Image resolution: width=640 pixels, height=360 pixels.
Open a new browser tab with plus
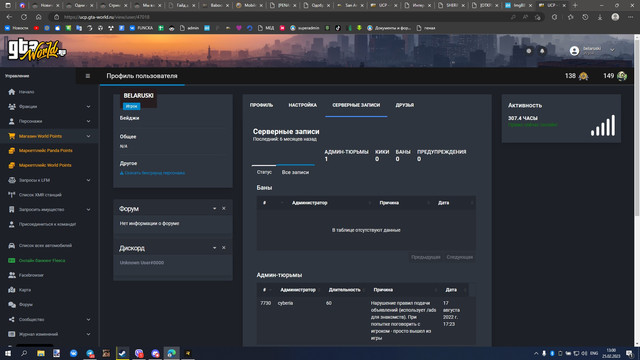click(575, 5)
